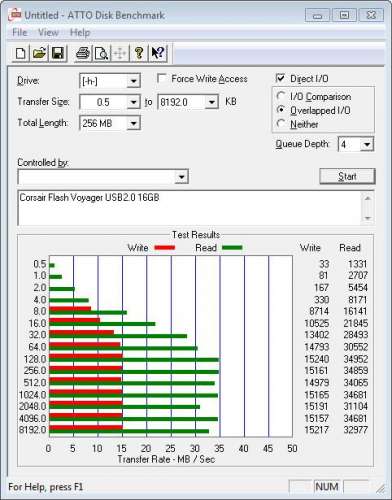Image resolution: width=392 pixels, height=500 pixels.
Task: Open the Drive dropdown
Action: (133, 81)
